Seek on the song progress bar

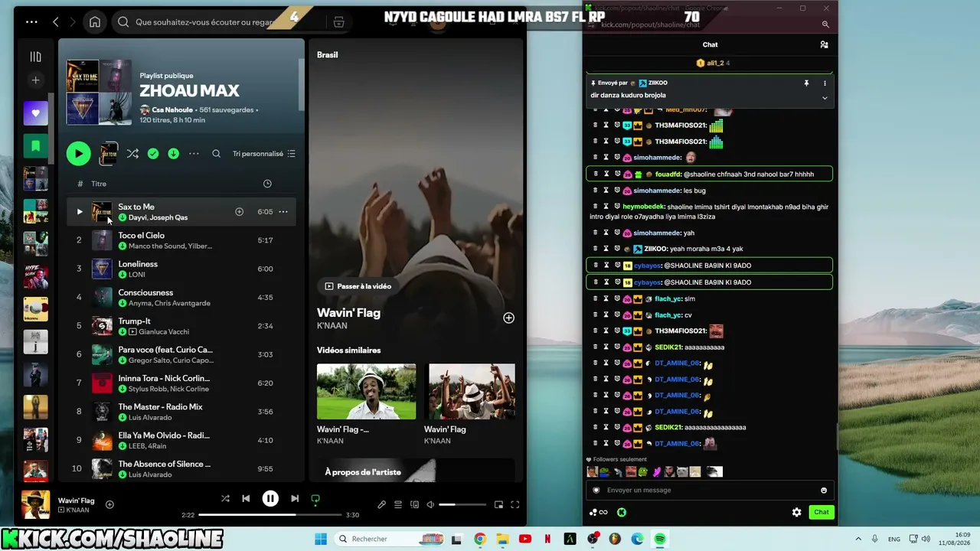(x=270, y=515)
